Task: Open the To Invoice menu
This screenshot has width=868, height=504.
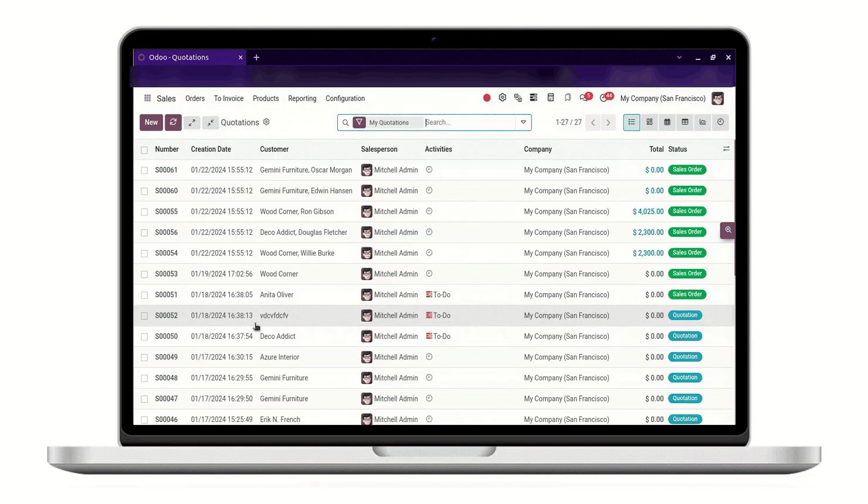Action: (229, 98)
